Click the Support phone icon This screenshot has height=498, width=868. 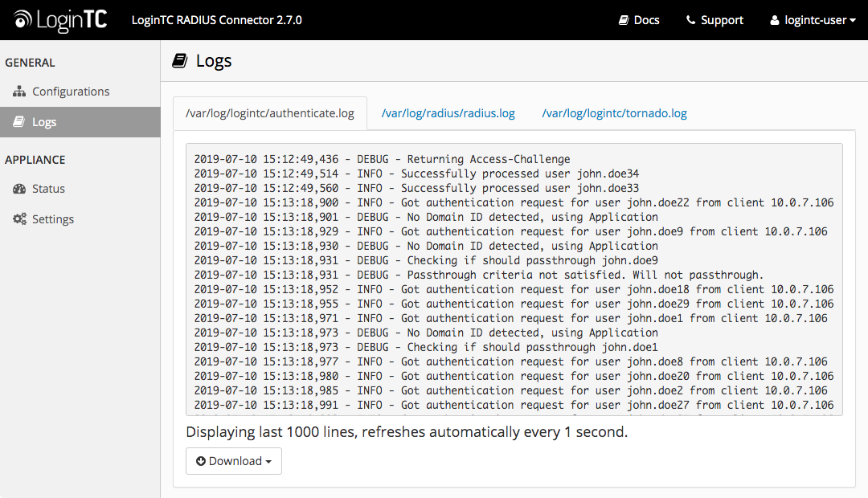(691, 20)
